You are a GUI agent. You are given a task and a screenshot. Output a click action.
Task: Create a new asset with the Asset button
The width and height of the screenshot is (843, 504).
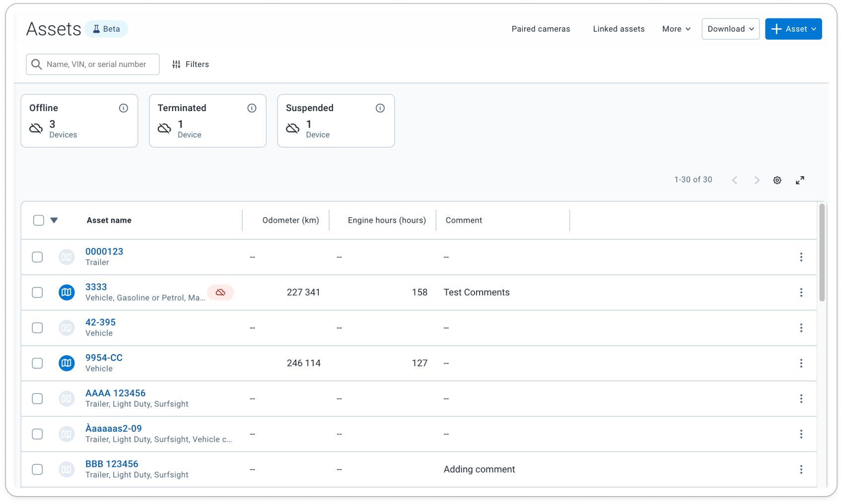(x=793, y=29)
